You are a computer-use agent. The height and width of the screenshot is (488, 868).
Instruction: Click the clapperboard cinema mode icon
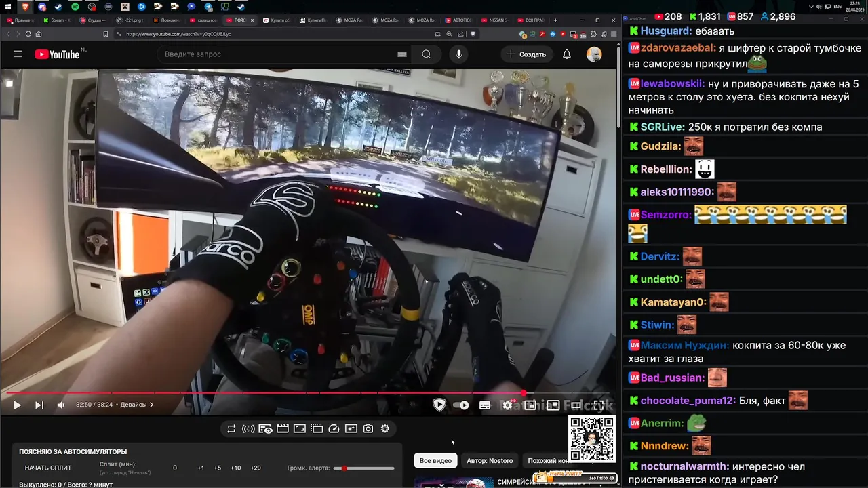(x=283, y=428)
